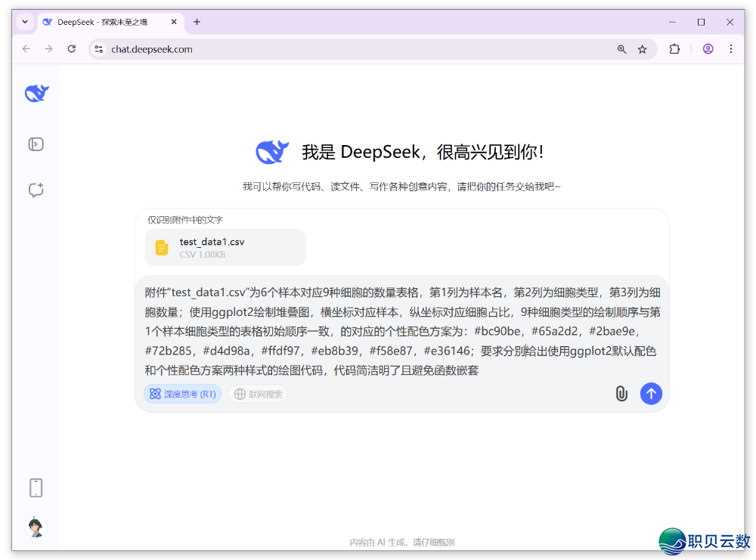Open the user avatar profile menu
Screen dimensions: 756x560
click(x=35, y=527)
